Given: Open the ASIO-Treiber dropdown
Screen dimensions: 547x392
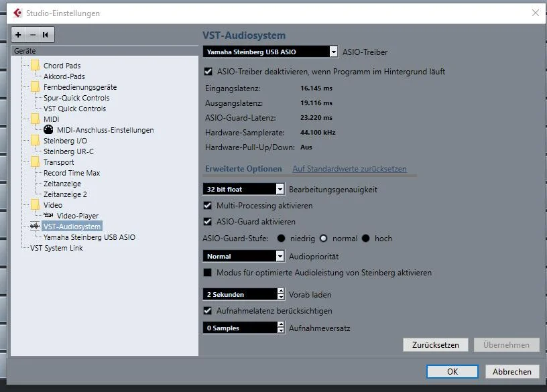Looking at the screenshot, I should 333,52.
